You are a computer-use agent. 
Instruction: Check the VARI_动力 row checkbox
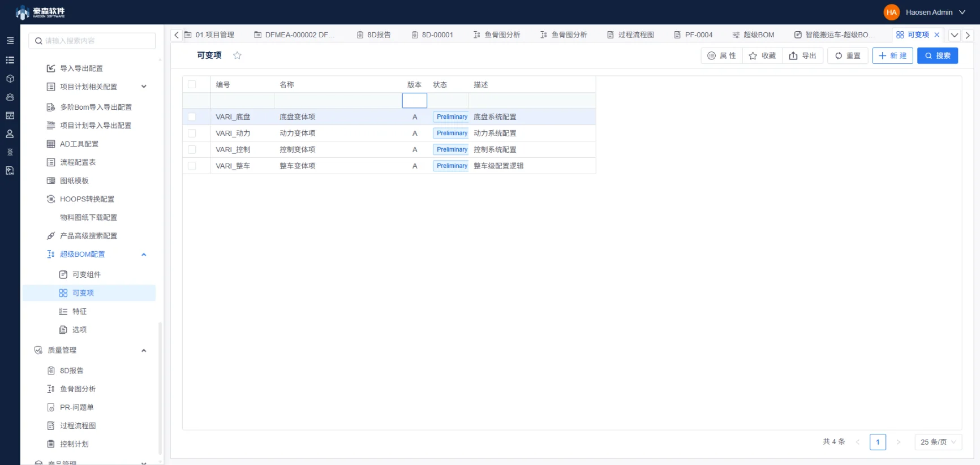(192, 134)
